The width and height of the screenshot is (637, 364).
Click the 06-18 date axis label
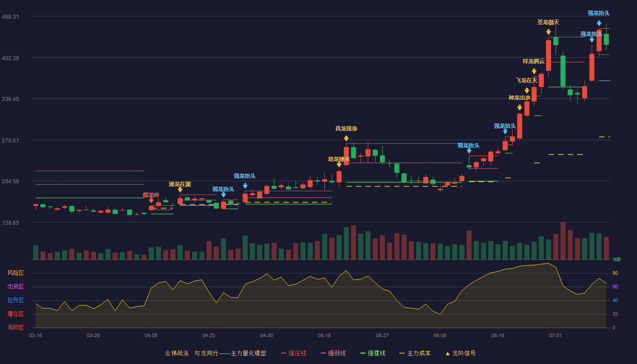coord(498,335)
